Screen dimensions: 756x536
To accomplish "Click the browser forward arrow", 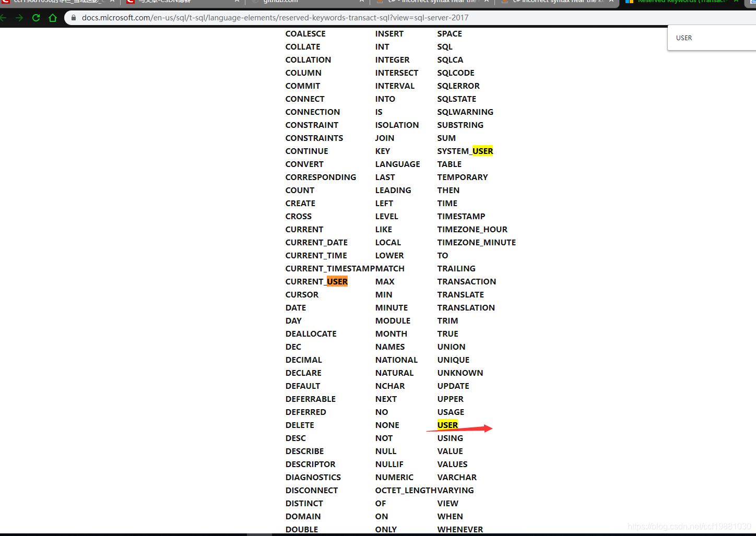I will (x=19, y=18).
